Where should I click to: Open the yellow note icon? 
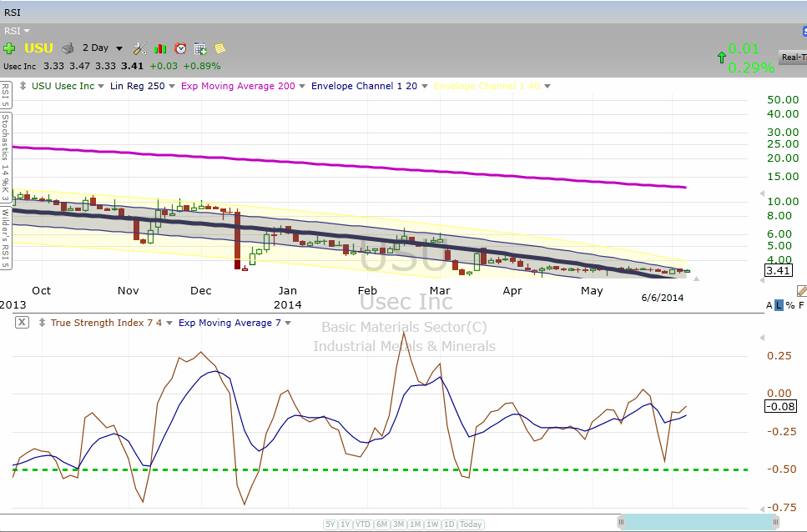tap(219, 48)
